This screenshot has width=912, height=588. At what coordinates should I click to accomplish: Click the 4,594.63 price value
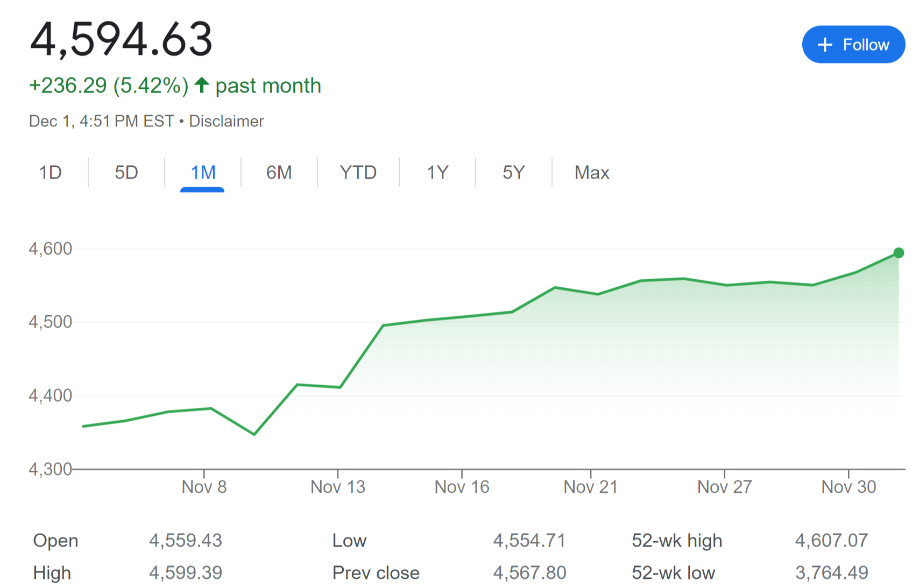(122, 39)
